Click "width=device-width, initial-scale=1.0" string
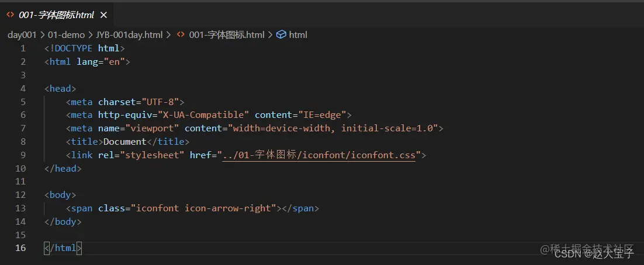644x265 pixels. 333,128
